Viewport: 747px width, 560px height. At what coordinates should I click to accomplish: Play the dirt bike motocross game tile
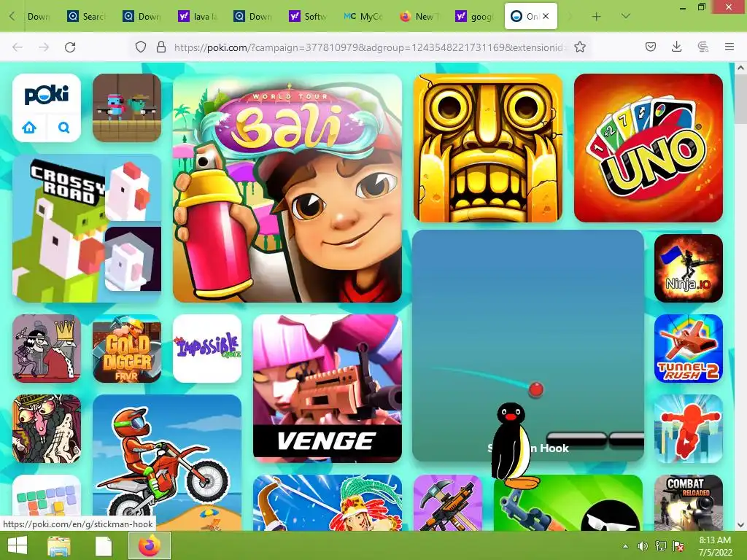pyautogui.click(x=167, y=462)
